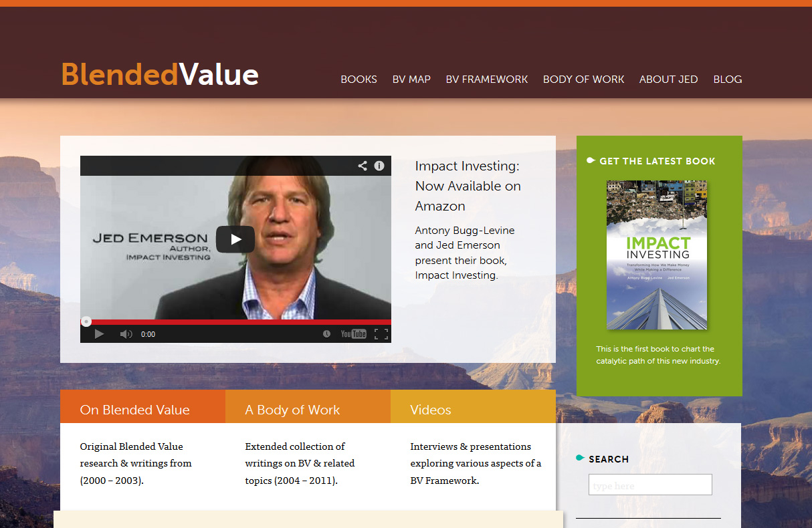
Task: Click the Jed Emerson video thumbnail
Action: coord(235,249)
